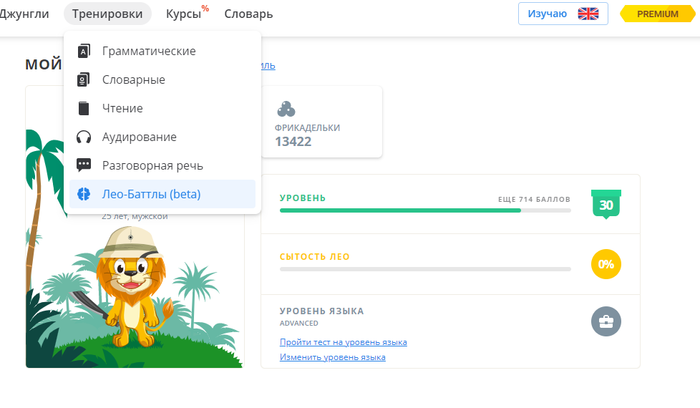The height and width of the screenshot is (408, 700).
Task: Click the УРОВЕНЬ ЯЗЫКА heading
Action: [321, 311]
